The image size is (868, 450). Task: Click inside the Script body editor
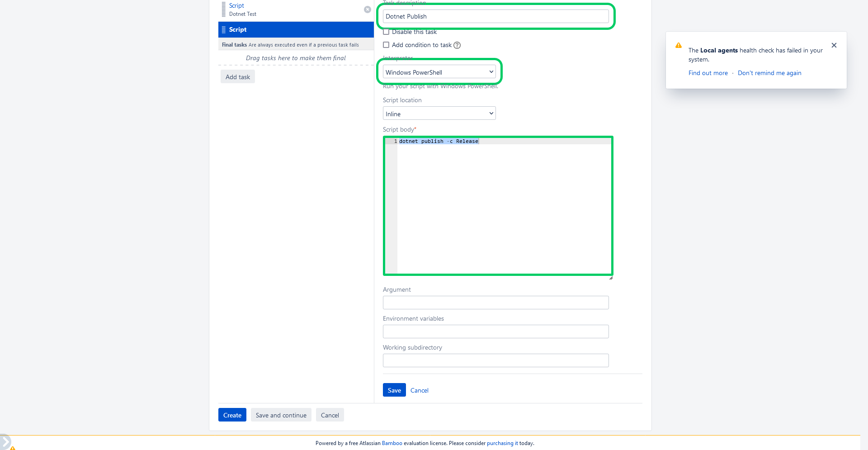498,206
